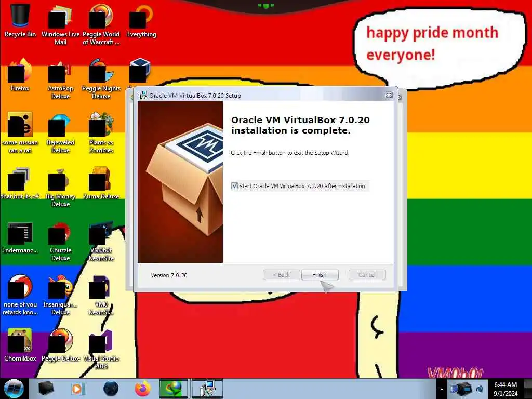Close the VirtualBox Setup dialog
Screen dimensions: 532x399
[389, 96]
